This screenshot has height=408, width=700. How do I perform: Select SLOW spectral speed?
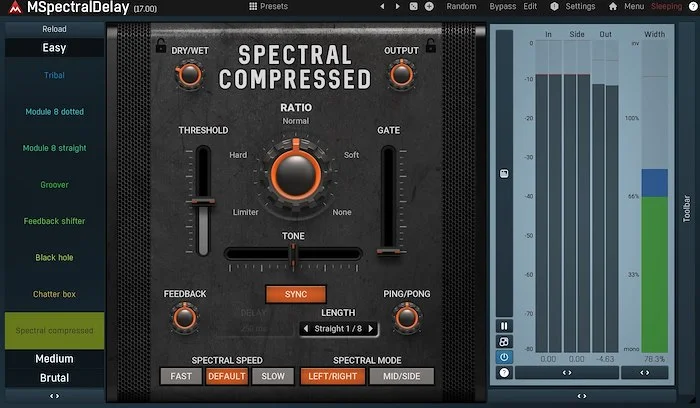pyautogui.click(x=273, y=376)
